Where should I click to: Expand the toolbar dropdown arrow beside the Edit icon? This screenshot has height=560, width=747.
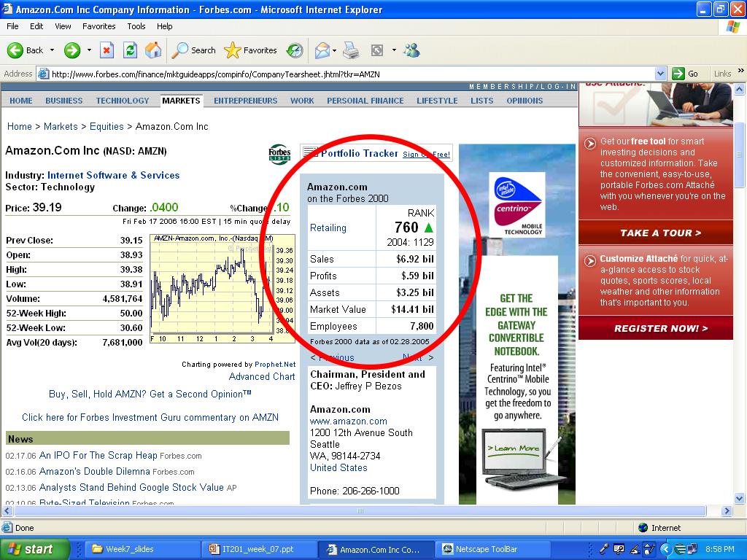pos(394,50)
